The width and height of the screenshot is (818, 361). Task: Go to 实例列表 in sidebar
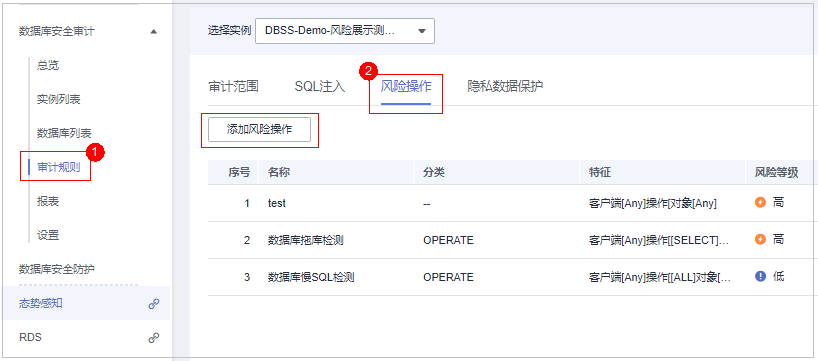point(58,100)
